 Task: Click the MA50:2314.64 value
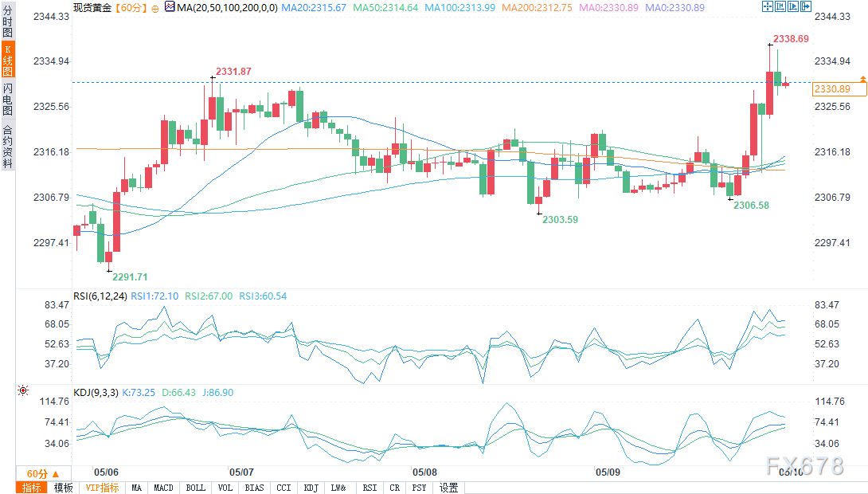(x=386, y=8)
